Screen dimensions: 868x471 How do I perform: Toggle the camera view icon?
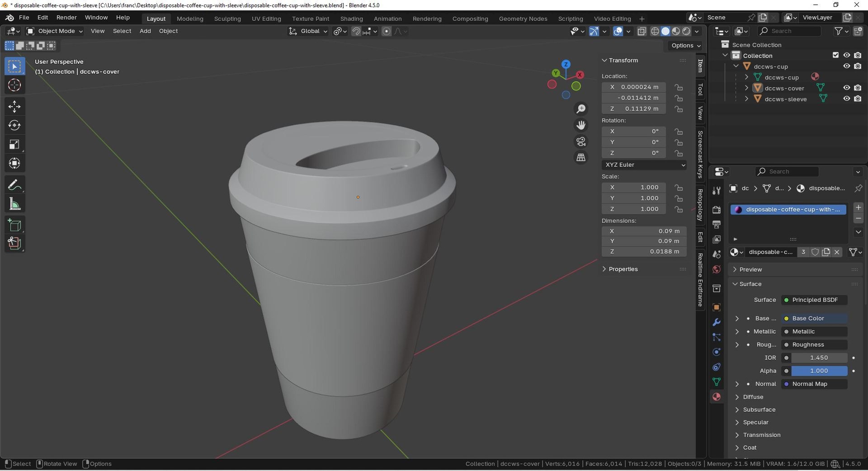click(581, 141)
